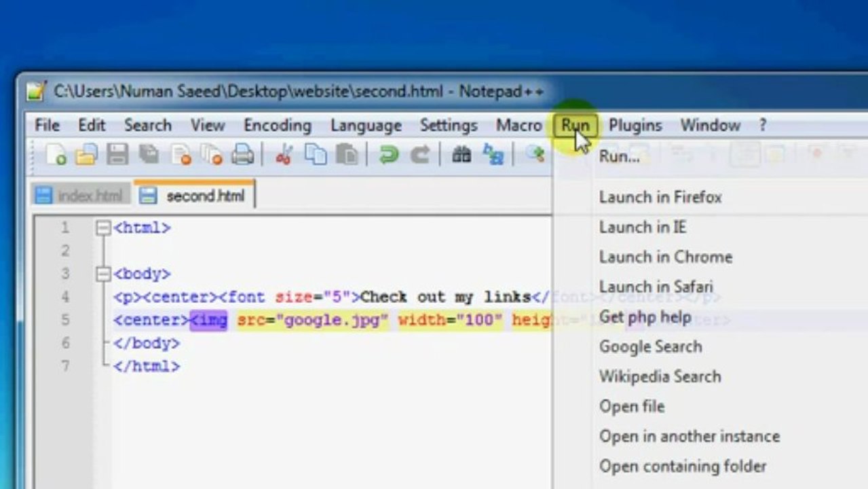Select the second.html tab

195,196
